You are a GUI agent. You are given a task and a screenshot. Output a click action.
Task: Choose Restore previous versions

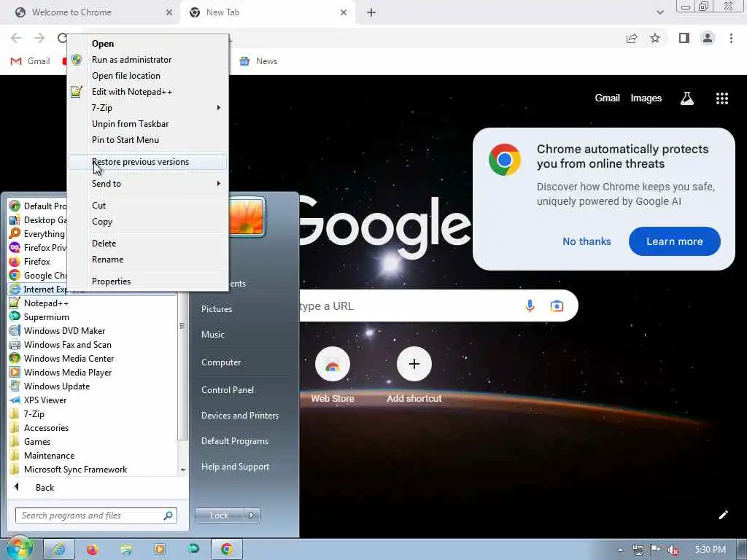[148, 162]
